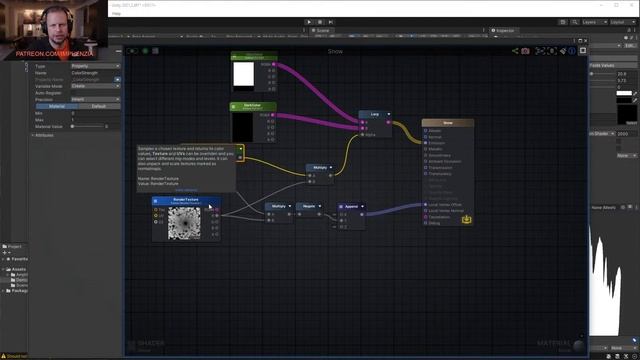Image resolution: width=640 pixels, height=360 pixels.
Task: Open the Lerp node dropdown arrow
Action: [x=389, y=114]
